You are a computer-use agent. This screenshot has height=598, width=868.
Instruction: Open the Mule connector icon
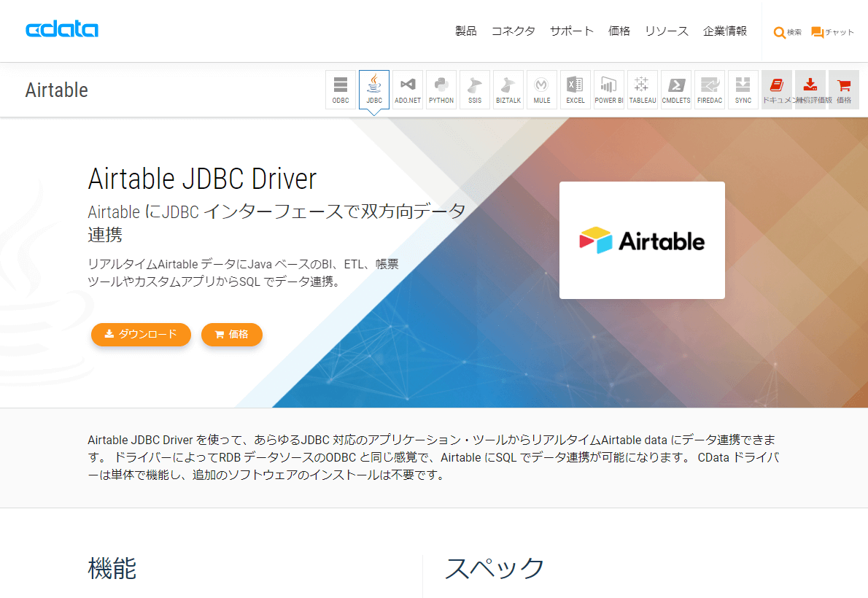pyautogui.click(x=542, y=90)
